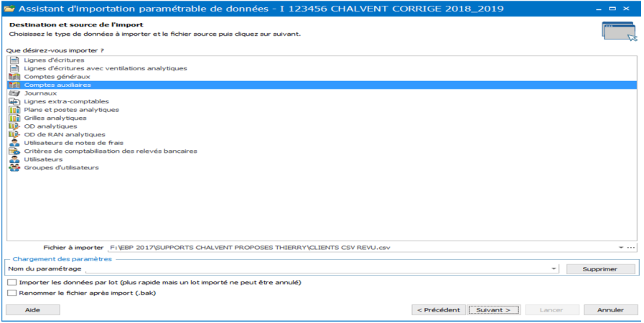The image size is (644, 323).
Task: Cancel the wizard with Annuler
Action: (611, 310)
